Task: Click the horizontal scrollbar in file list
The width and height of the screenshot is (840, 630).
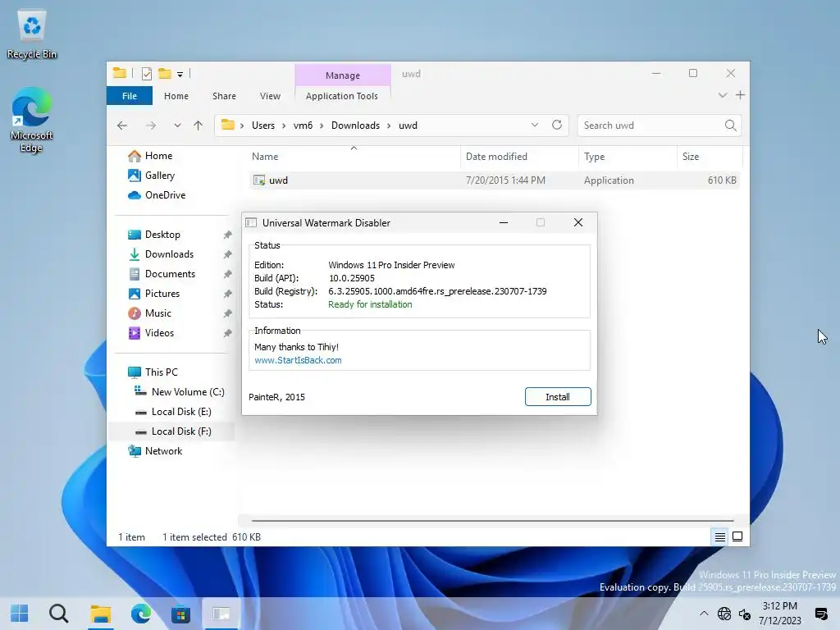Action: point(492,520)
